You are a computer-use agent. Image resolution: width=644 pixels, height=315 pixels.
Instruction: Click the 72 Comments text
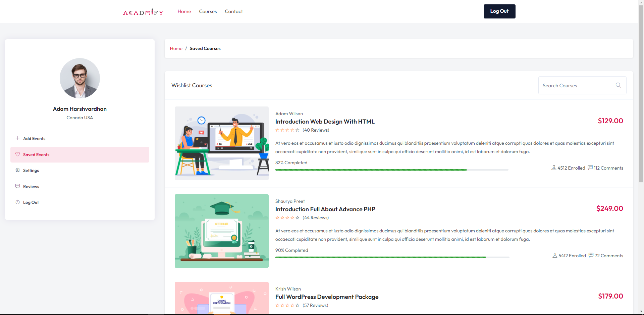pos(609,256)
